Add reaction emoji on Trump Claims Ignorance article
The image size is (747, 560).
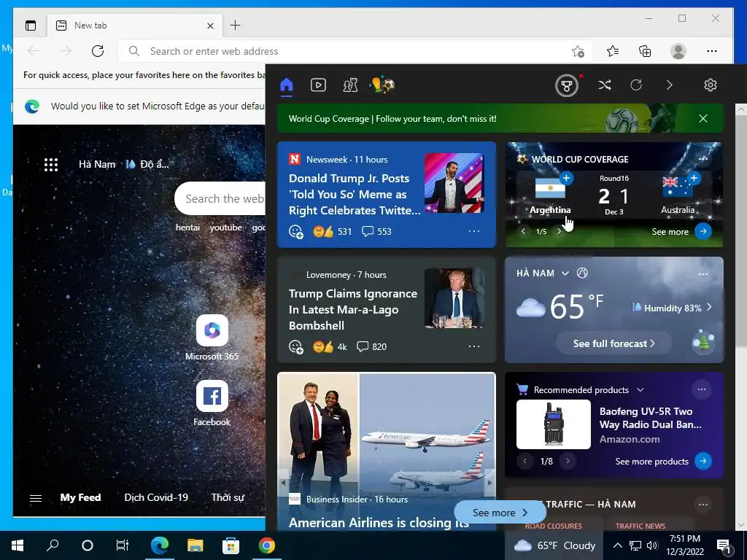[296, 346]
